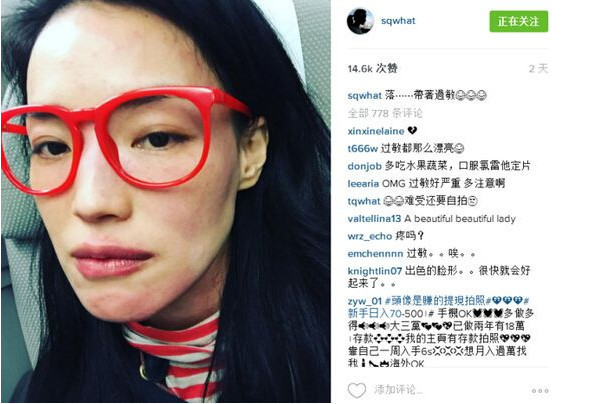590x404 pixels.
Task: Toggle the green 正在关注 following button
Action: [x=519, y=21]
